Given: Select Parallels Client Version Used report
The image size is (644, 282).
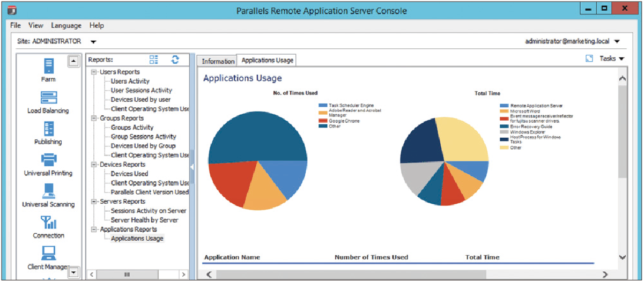Looking at the screenshot, I should (150, 192).
